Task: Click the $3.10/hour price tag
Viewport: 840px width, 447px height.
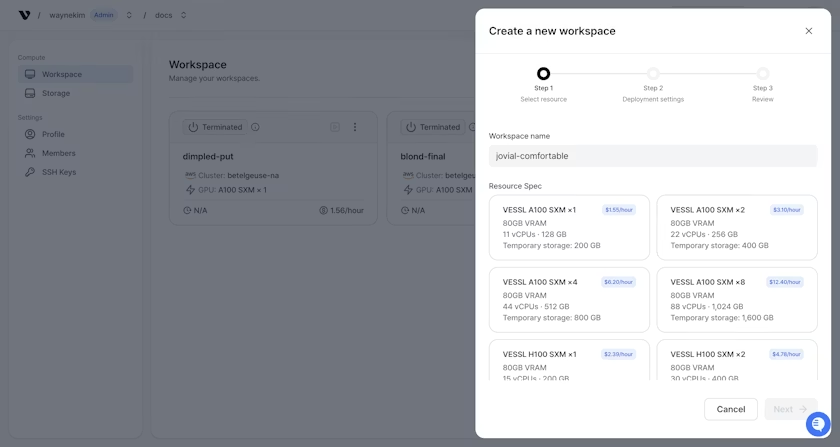Action: [x=786, y=210]
